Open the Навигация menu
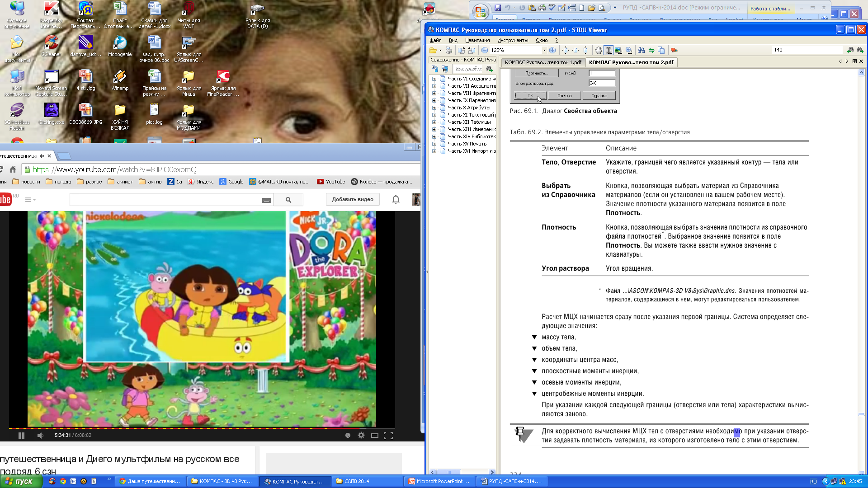The width and height of the screenshot is (868, 488). pos(477,40)
